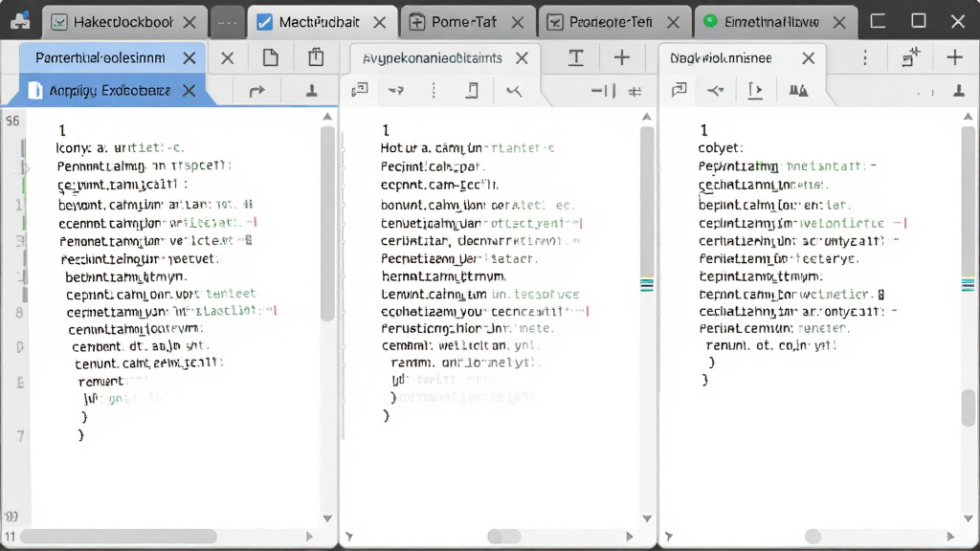980x551 pixels.
Task: Click the stamp icon at the right pane toolbar's end
Action: pos(959,91)
